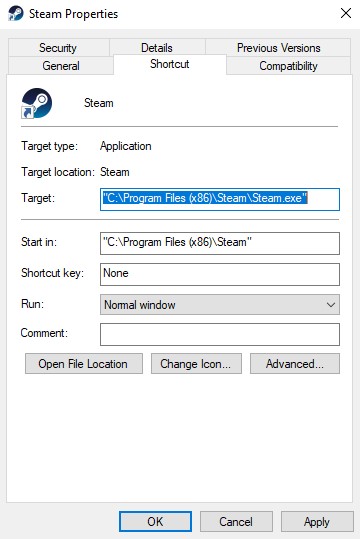This screenshot has height=539, width=360.
Task: Click the Shortcut tab
Action: 170,64
